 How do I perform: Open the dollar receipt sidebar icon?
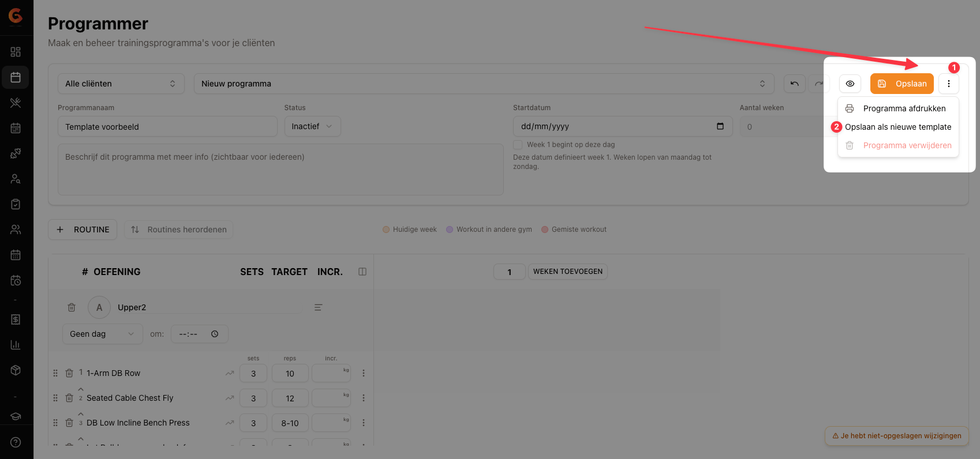[16, 319]
